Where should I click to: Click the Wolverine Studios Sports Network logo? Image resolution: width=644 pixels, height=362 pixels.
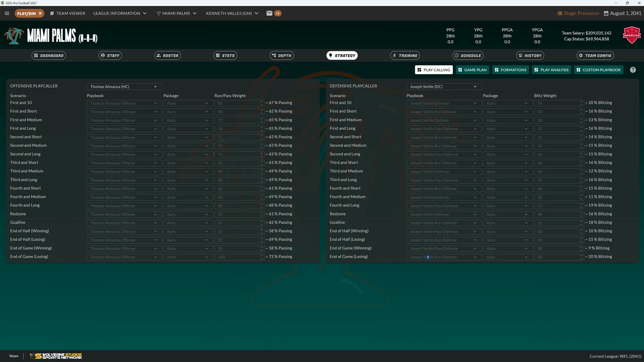tap(56, 356)
